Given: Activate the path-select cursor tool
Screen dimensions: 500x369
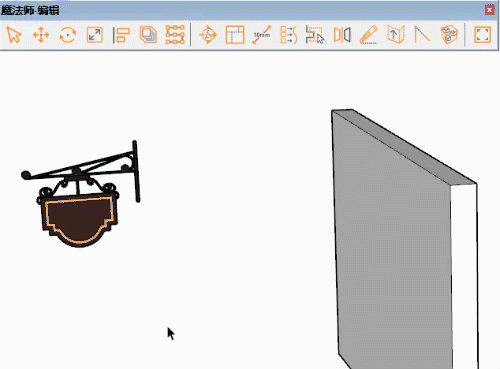Looking at the screenshot, I should [315, 35].
